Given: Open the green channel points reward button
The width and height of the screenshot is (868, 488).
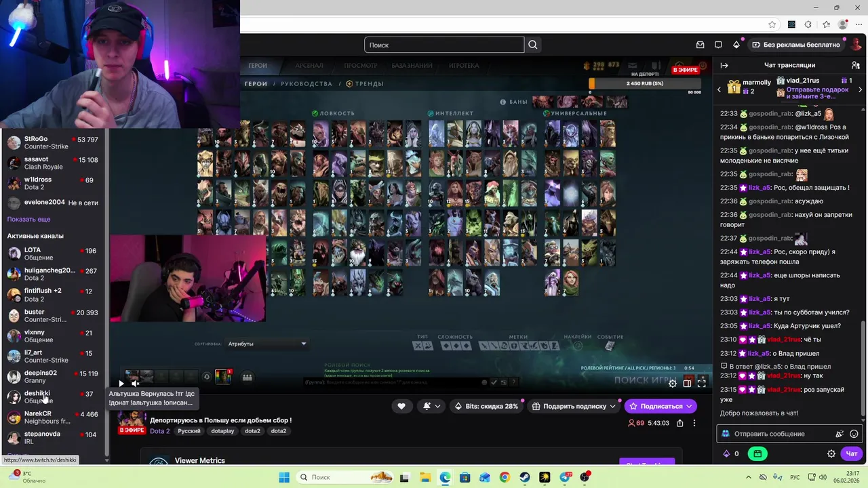Looking at the screenshot, I should [x=757, y=454].
